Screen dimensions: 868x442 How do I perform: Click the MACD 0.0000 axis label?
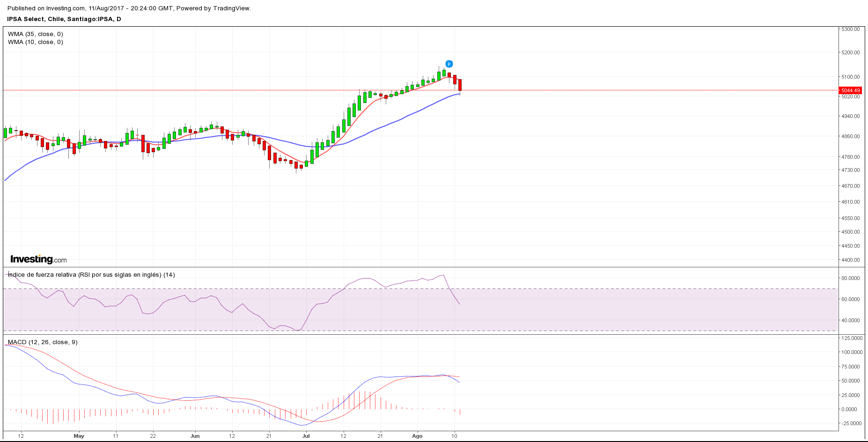[849, 409]
